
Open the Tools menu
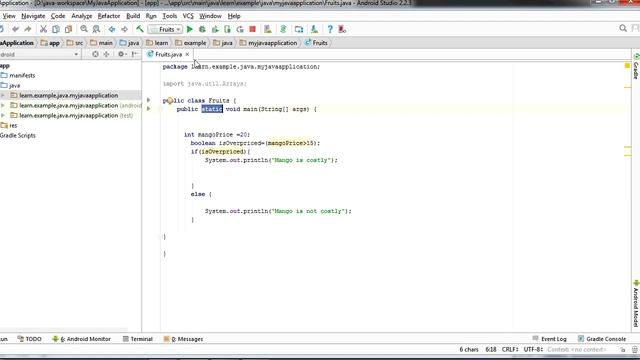[x=170, y=16]
